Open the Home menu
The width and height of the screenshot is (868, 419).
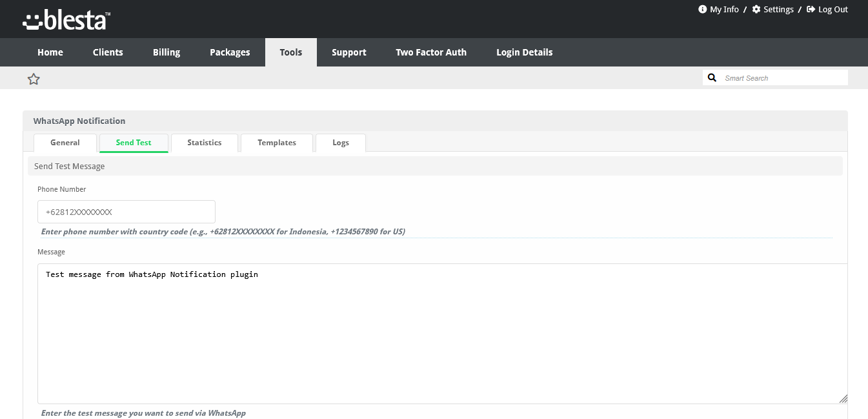tap(50, 52)
